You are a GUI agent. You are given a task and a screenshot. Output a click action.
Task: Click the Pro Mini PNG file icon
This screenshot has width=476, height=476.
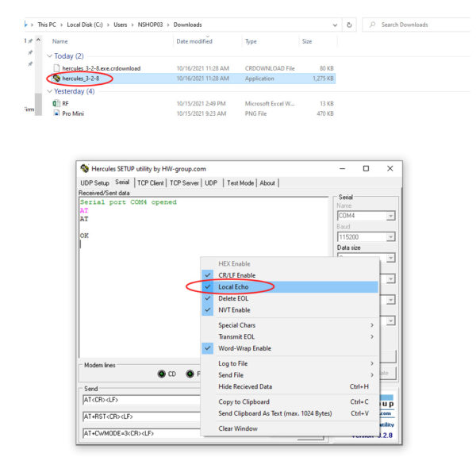click(x=56, y=113)
